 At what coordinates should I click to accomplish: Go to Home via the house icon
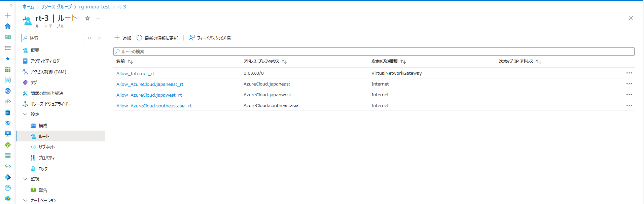click(8, 26)
